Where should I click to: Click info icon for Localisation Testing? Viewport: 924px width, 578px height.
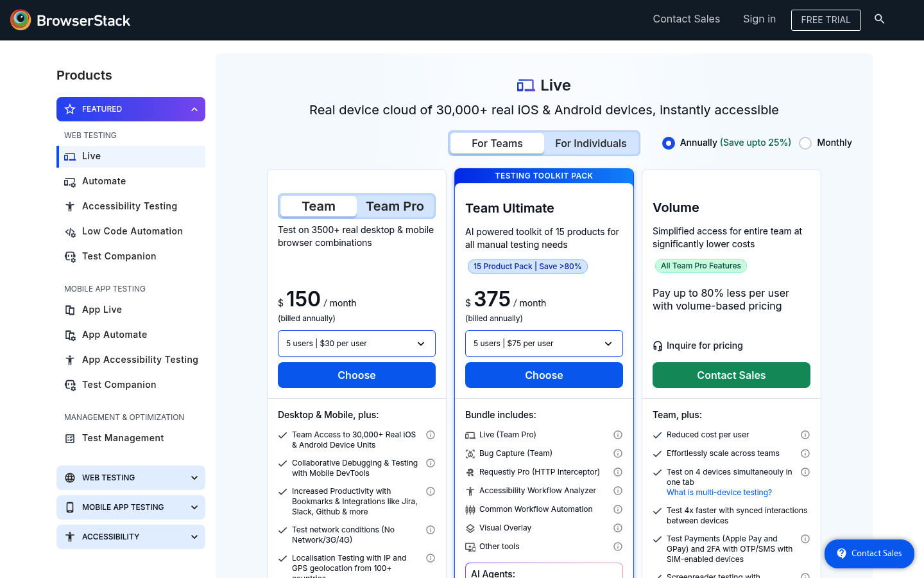[431, 558]
